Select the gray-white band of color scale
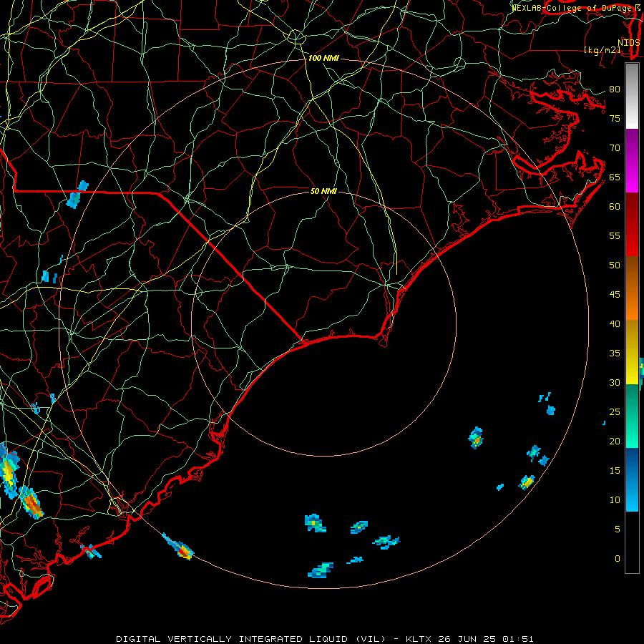This screenshot has width=644, height=644. click(x=632, y=96)
